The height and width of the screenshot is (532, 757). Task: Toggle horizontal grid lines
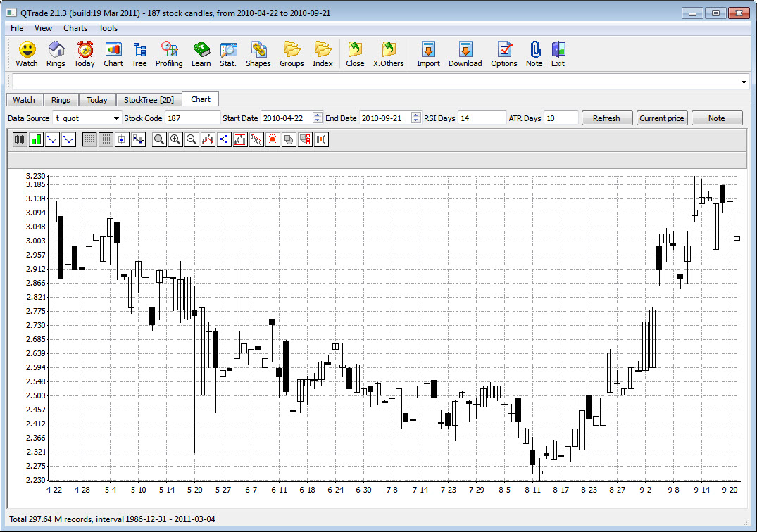[89, 140]
